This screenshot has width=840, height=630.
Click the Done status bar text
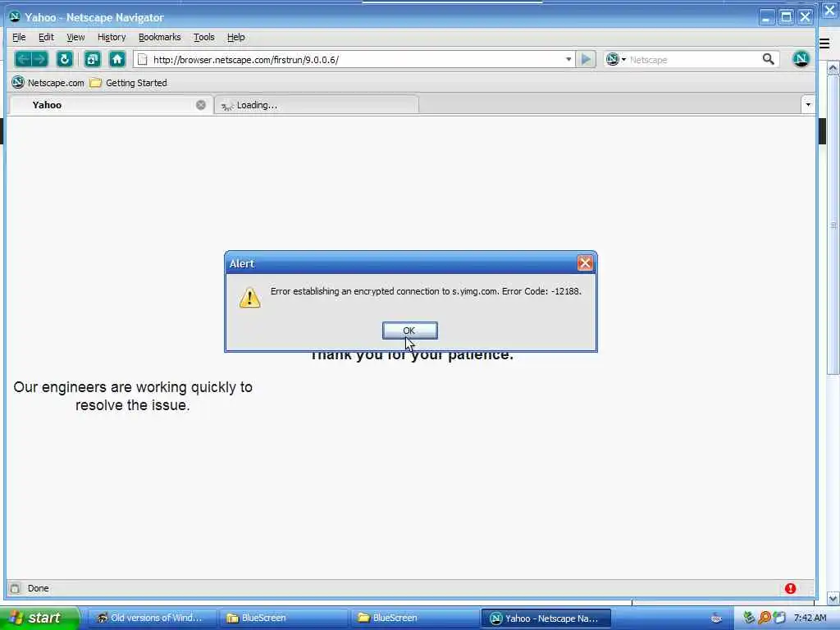(x=38, y=588)
